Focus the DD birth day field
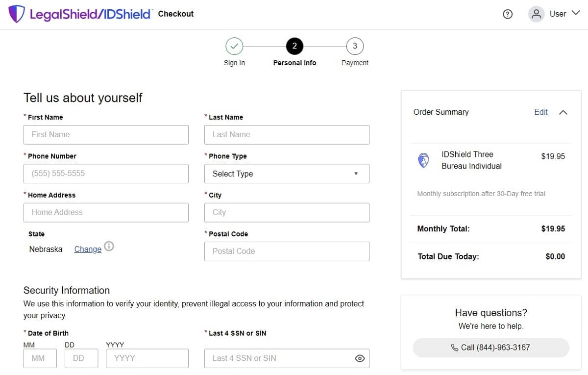This screenshot has height=375, width=588. 81,358
